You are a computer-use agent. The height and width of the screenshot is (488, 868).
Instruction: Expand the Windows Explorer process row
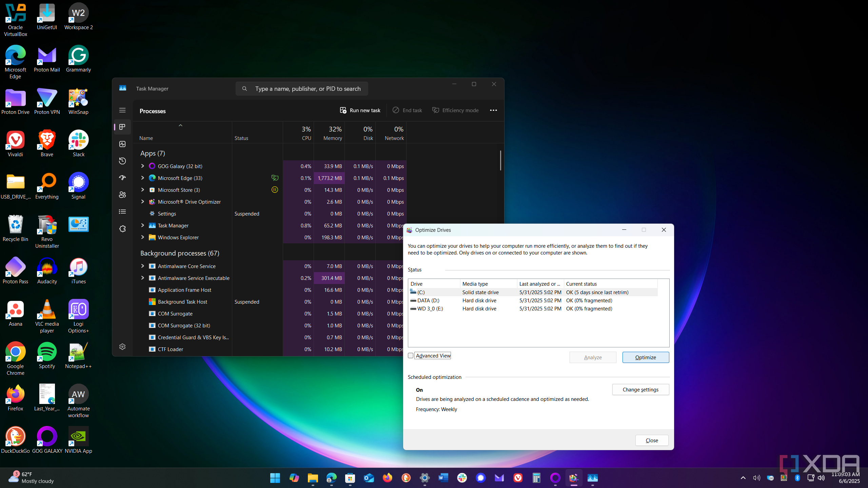click(142, 237)
